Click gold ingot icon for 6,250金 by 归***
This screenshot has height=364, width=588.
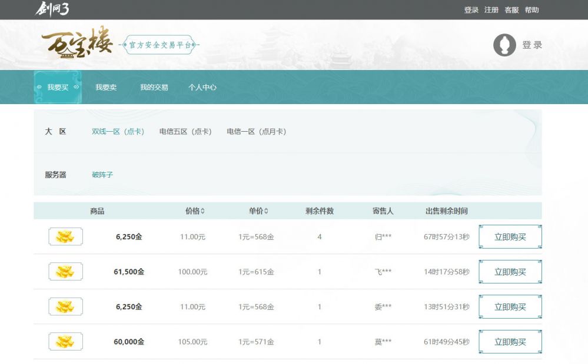(x=65, y=236)
